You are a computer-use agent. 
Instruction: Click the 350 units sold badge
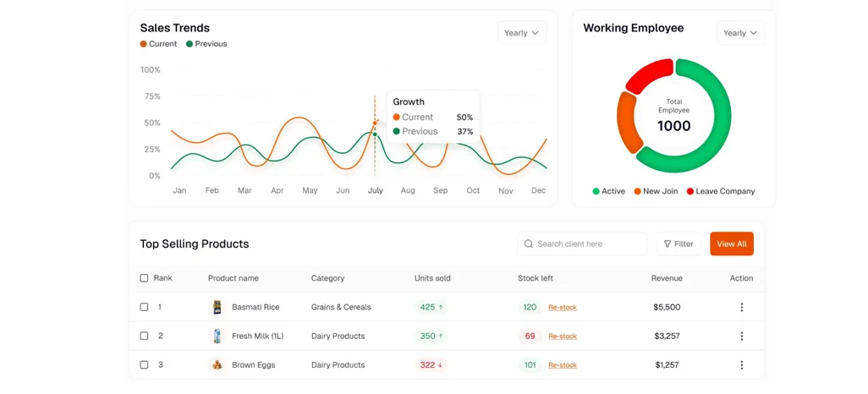(431, 336)
